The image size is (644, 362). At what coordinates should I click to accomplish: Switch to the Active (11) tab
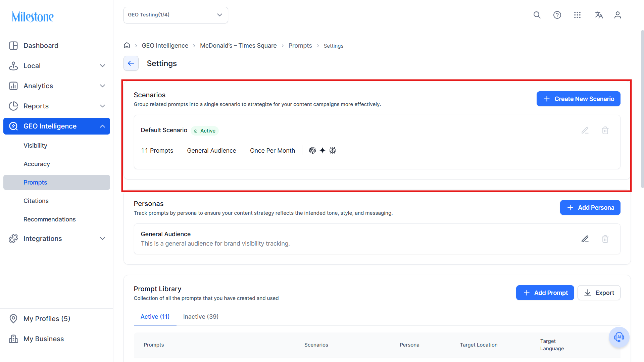coord(155,317)
